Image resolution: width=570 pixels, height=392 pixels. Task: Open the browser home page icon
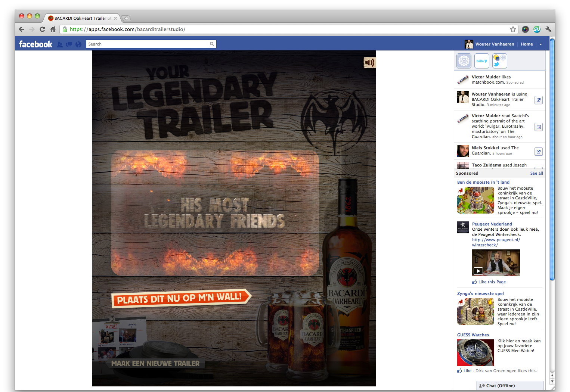coord(53,29)
